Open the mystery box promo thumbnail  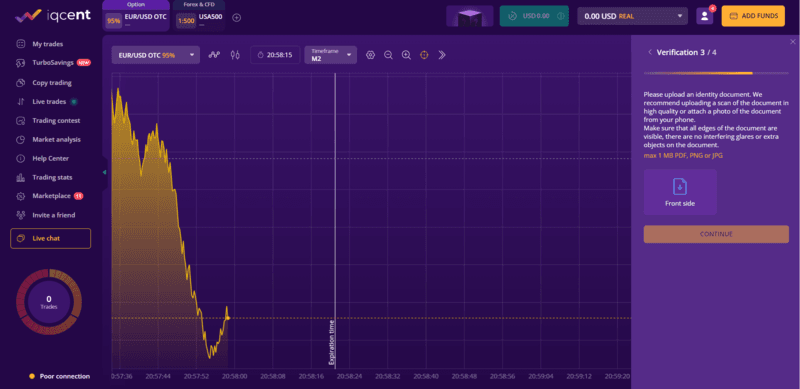tap(469, 16)
